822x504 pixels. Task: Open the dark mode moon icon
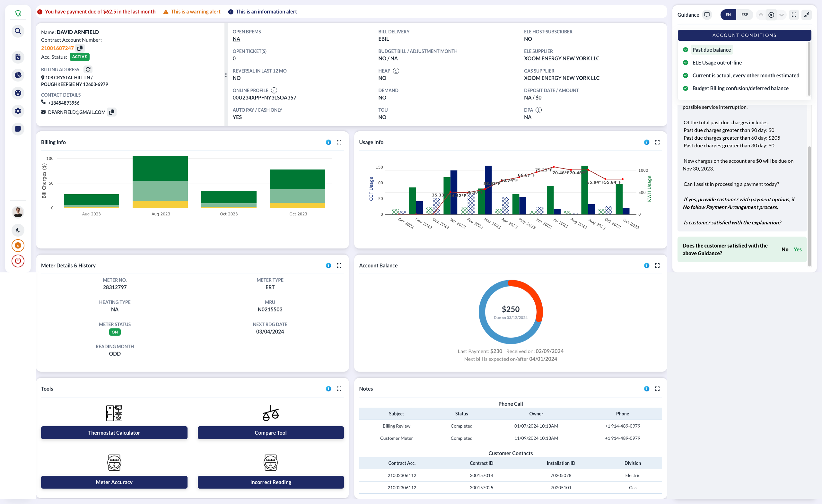tap(18, 230)
